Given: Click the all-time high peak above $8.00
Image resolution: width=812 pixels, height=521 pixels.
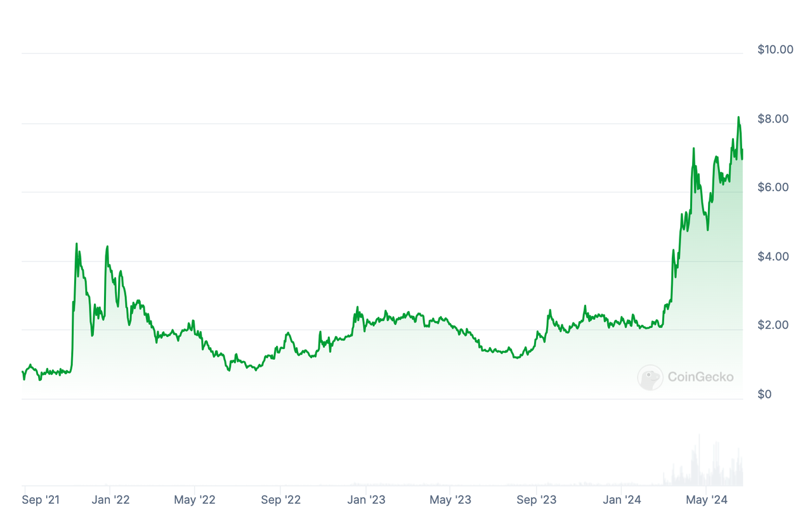Looking at the screenshot, I should click(738, 117).
